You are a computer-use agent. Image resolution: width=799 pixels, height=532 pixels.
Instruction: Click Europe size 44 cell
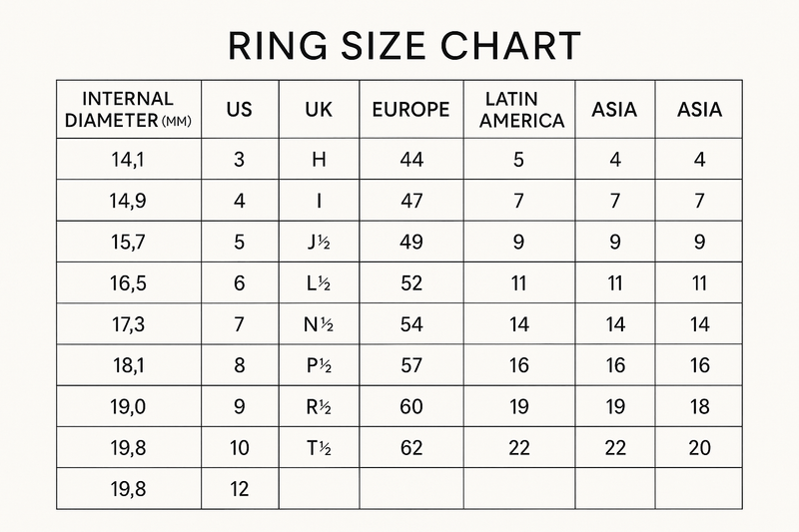pos(410,160)
